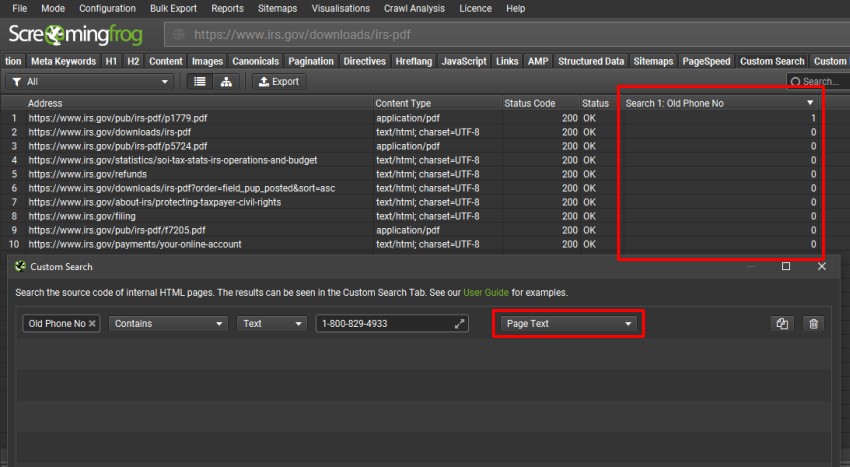Maximize the Custom Search dialog
850x467 pixels.
tap(785, 266)
